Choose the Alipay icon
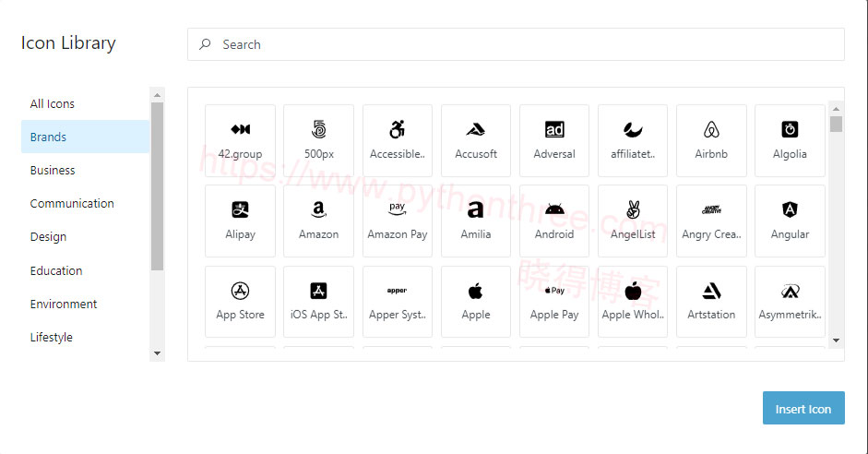 pos(240,221)
